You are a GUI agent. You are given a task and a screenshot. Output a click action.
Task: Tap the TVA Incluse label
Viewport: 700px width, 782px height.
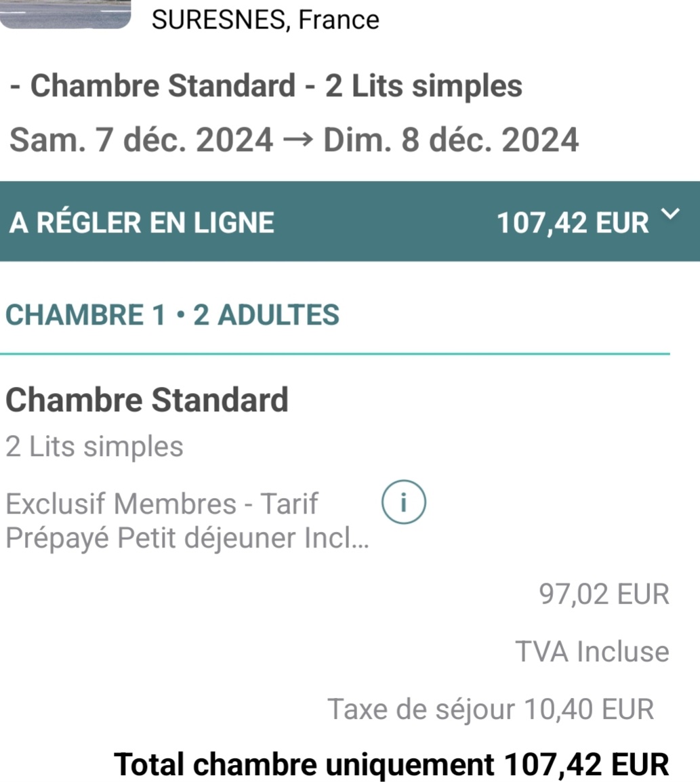pos(592,652)
